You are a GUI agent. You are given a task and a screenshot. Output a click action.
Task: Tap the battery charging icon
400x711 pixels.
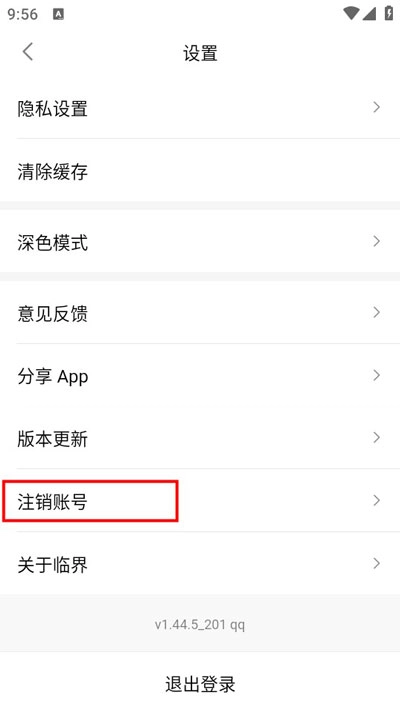point(389,13)
